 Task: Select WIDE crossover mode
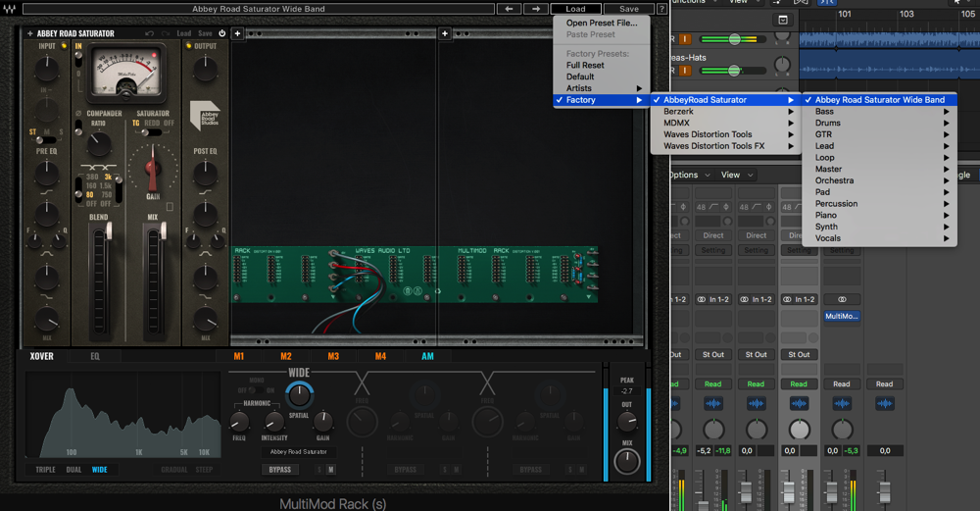pyautogui.click(x=100, y=470)
